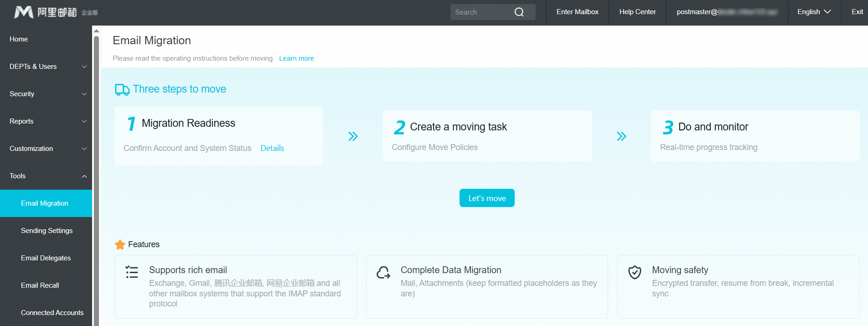The image size is (868, 326).
Task: Click the Details link under Migration Readiness
Action: [272, 148]
